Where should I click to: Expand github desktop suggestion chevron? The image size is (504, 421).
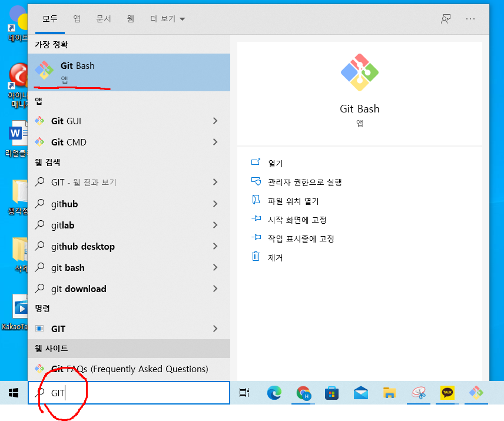point(215,246)
